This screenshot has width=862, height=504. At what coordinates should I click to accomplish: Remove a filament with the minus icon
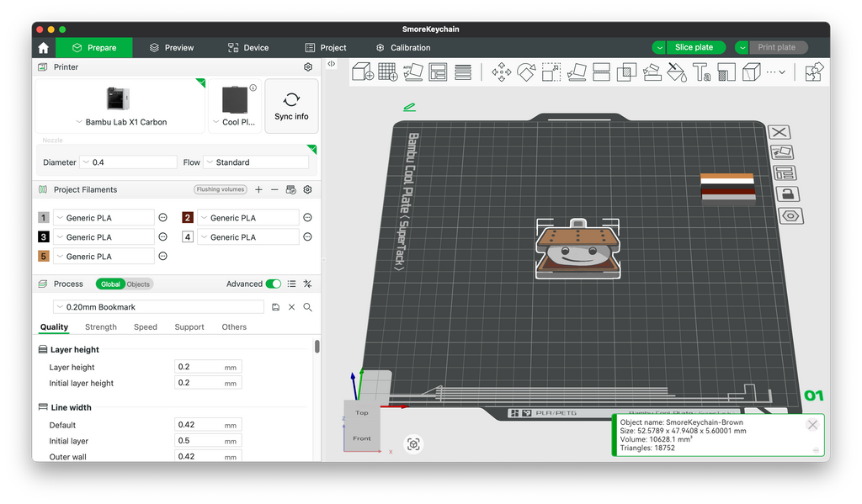pos(274,189)
